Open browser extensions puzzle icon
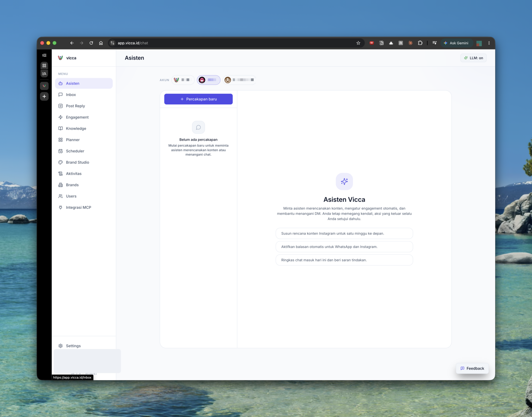This screenshot has width=532, height=417. tap(420, 43)
